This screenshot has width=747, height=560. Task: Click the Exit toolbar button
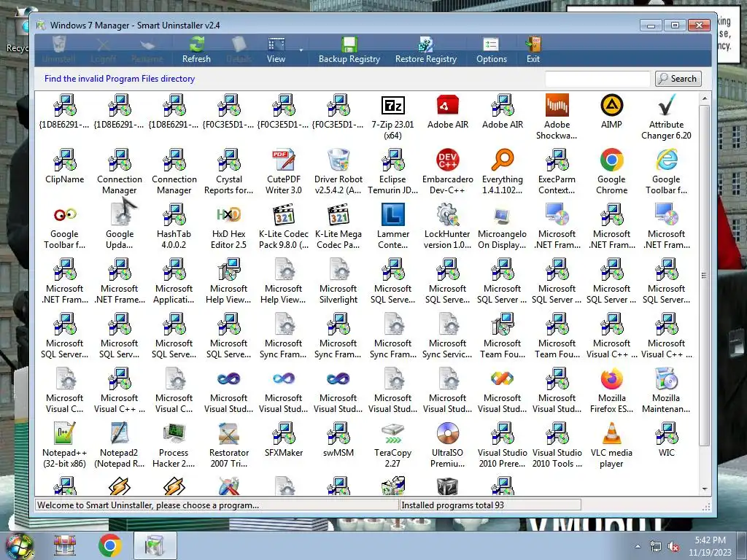click(533, 50)
